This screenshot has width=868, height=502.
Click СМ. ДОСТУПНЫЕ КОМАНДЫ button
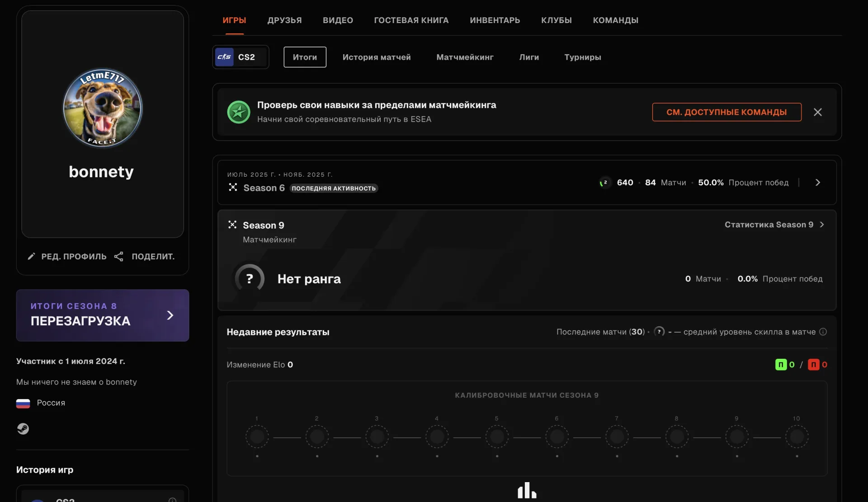[x=727, y=112]
